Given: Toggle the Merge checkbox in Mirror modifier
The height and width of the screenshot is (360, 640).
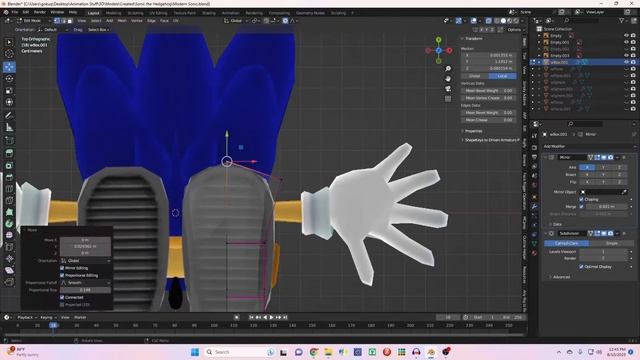Looking at the screenshot, I should pos(581,207).
